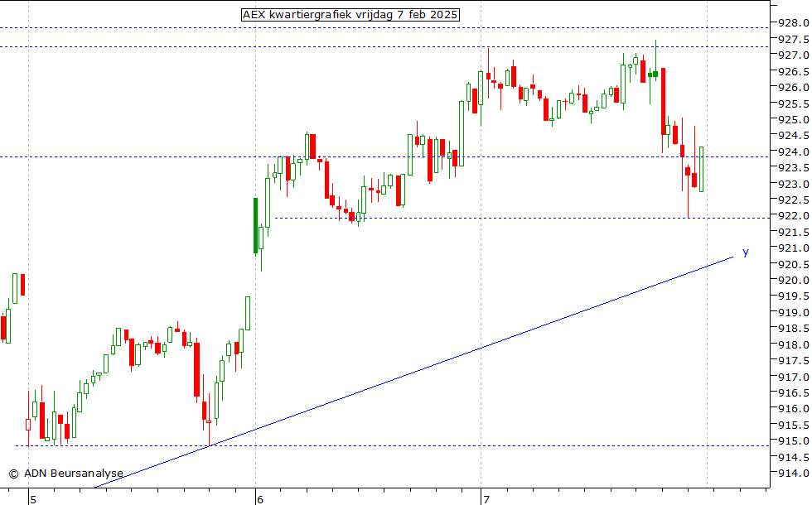This screenshot has height=505, width=812.
Task: Select the dashed resistance line near 927.2
Action: [384, 46]
